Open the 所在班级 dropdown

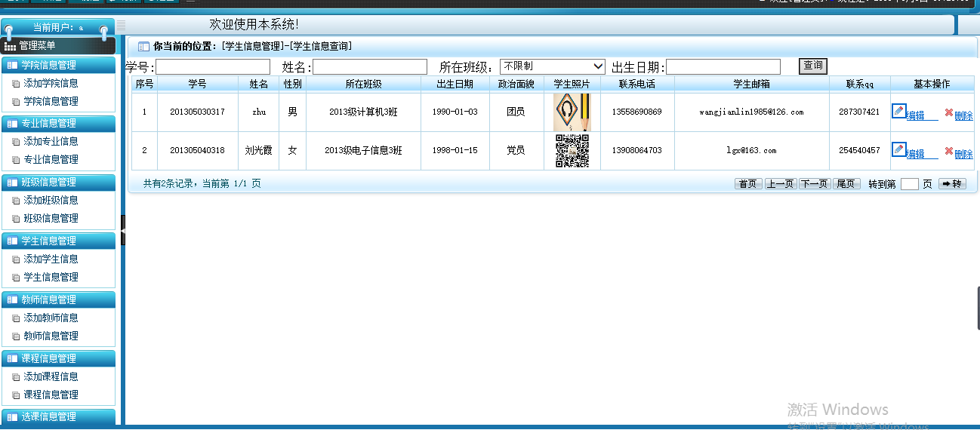[x=552, y=66]
